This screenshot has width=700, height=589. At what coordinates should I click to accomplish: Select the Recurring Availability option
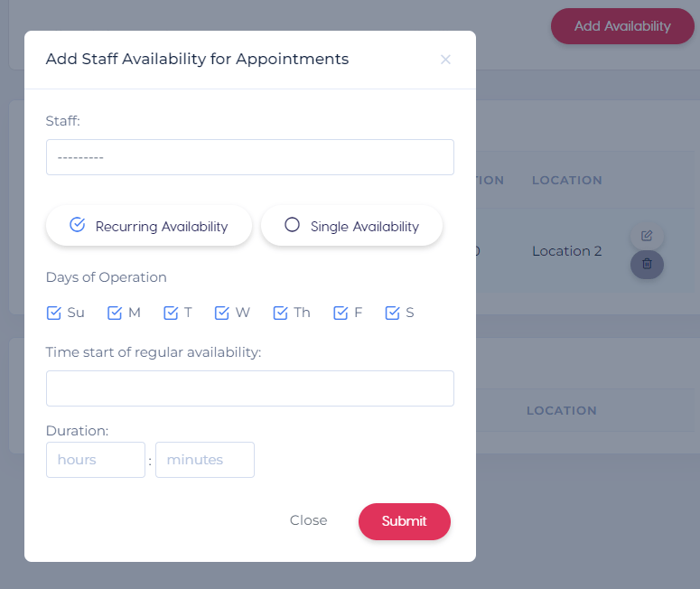click(149, 226)
